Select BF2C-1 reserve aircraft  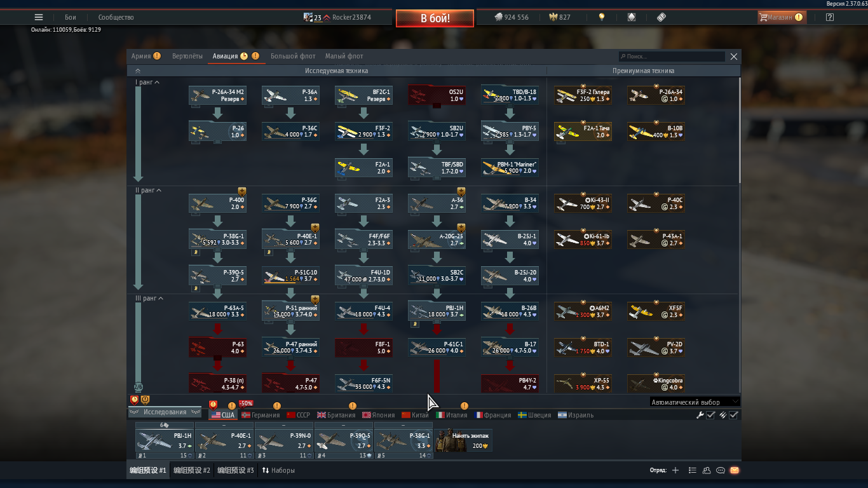[363, 95]
